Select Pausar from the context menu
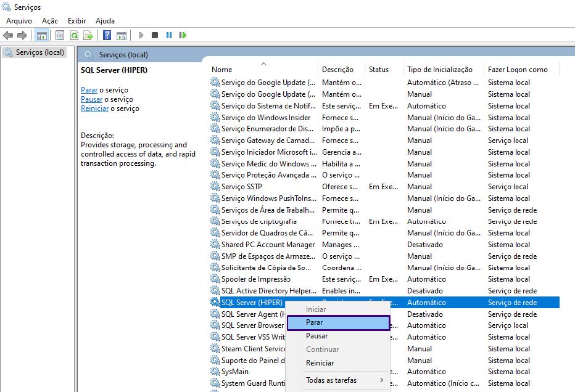The width and height of the screenshot is (575, 392). point(317,336)
